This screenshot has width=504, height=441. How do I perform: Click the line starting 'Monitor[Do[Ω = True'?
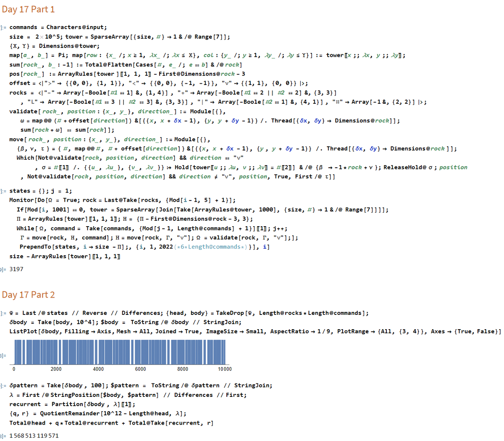pos(122,200)
